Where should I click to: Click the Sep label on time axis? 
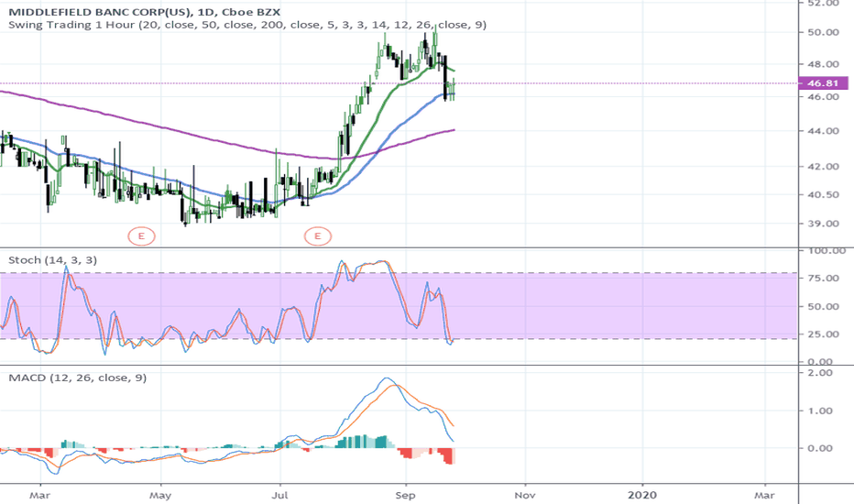(x=405, y=495)
